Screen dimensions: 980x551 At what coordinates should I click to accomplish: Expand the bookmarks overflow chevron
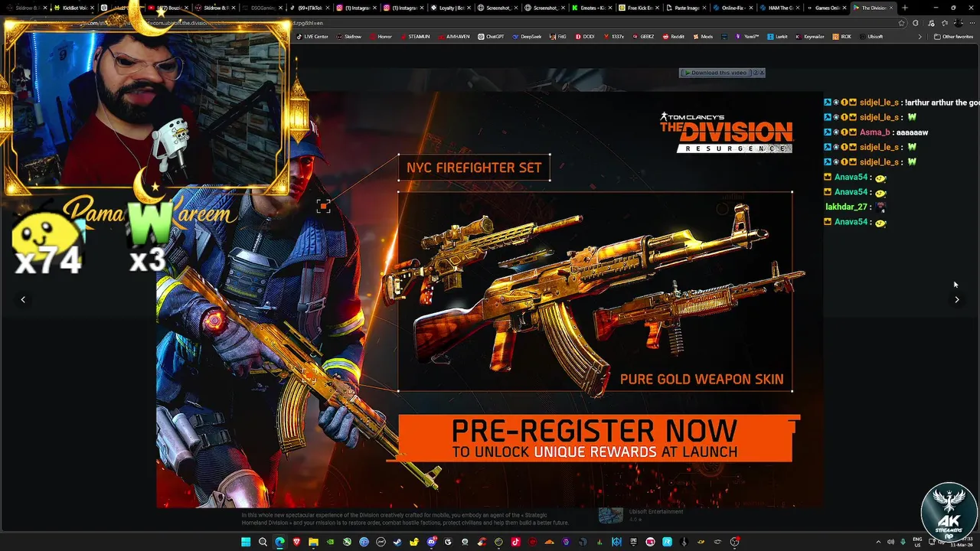pos(920,37)
